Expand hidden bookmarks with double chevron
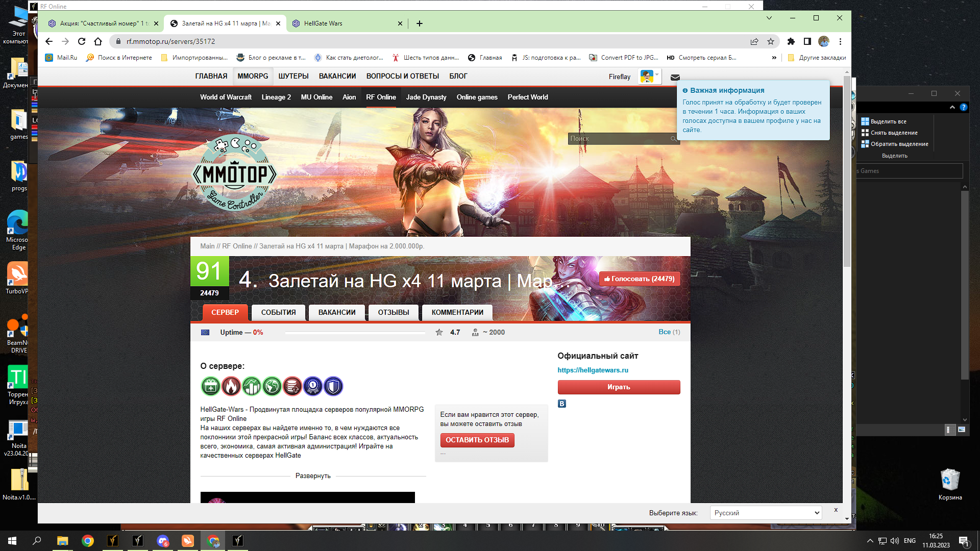This screenshot has width=980, height=551. 774,58
